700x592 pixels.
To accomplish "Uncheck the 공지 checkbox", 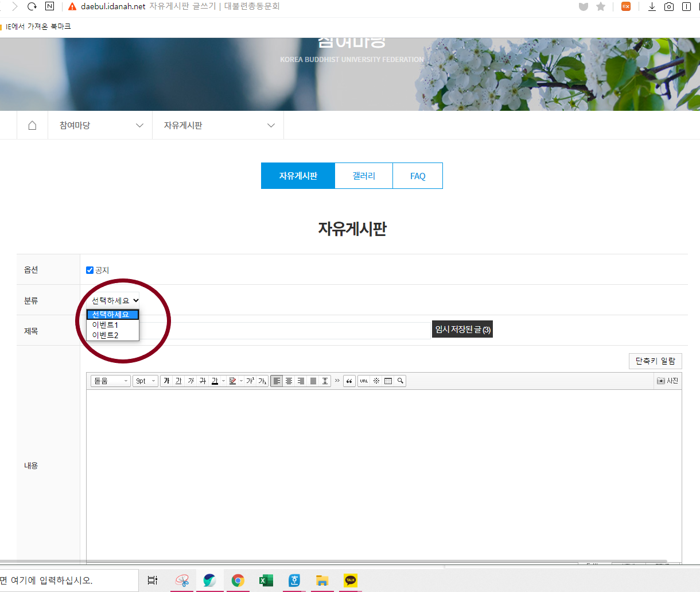I will click(90, 270).
